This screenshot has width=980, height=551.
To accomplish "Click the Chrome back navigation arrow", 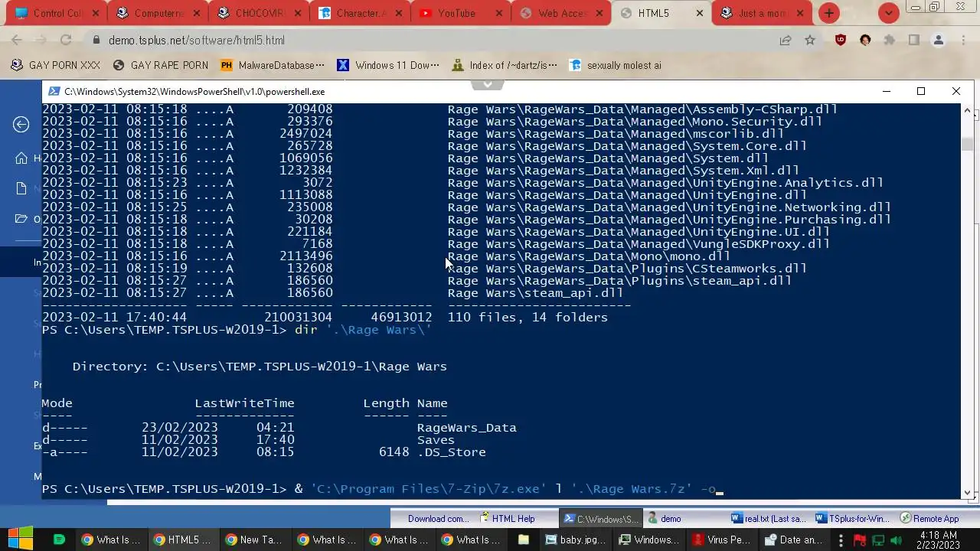I will (17, 41).
